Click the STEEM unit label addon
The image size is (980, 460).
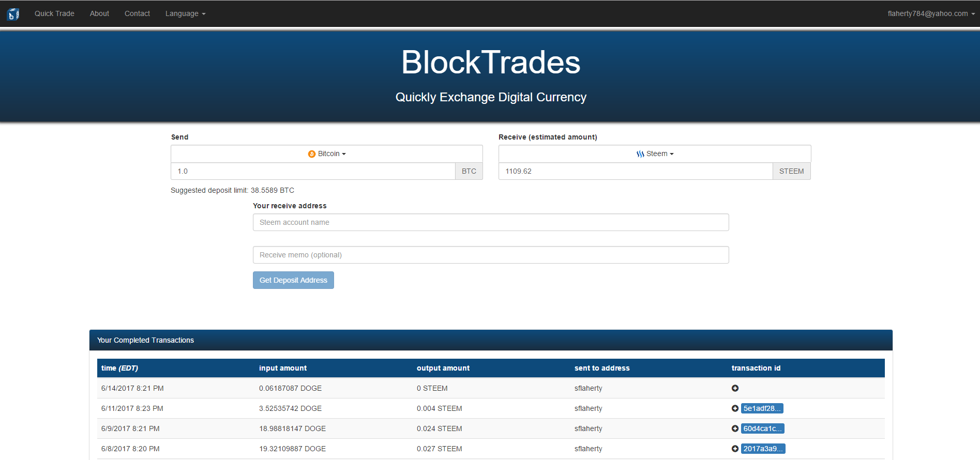(792, 171)
